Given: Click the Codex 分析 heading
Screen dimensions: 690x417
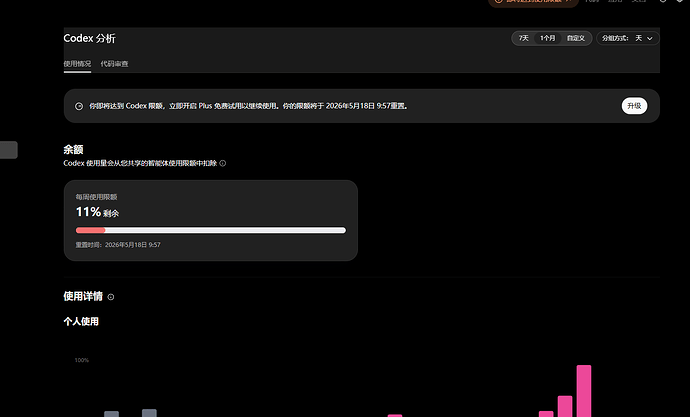Looking at the screenshot, I should 89,38.
